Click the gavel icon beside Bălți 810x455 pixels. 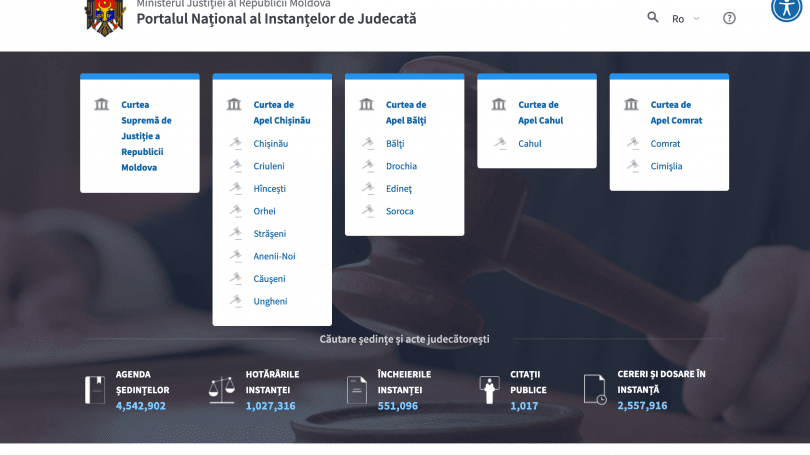(x=368, y=143)
